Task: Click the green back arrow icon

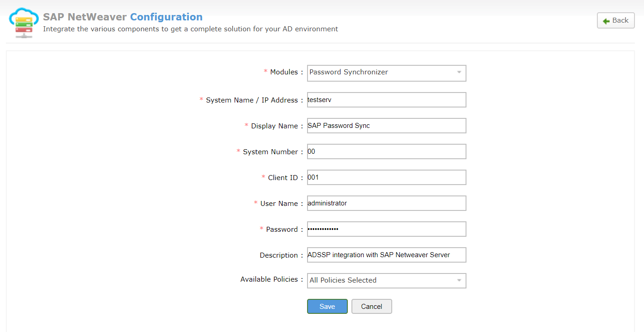Action: tap(606, 20)
